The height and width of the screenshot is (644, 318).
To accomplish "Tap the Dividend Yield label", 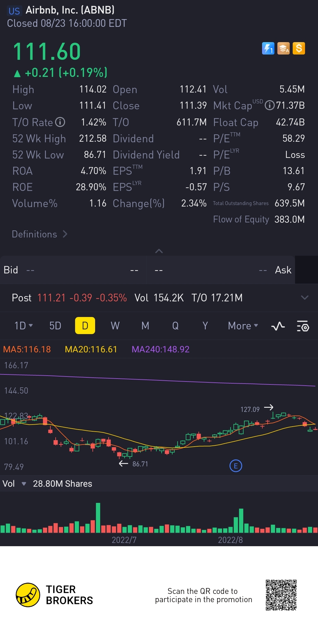I will point(146,155).
